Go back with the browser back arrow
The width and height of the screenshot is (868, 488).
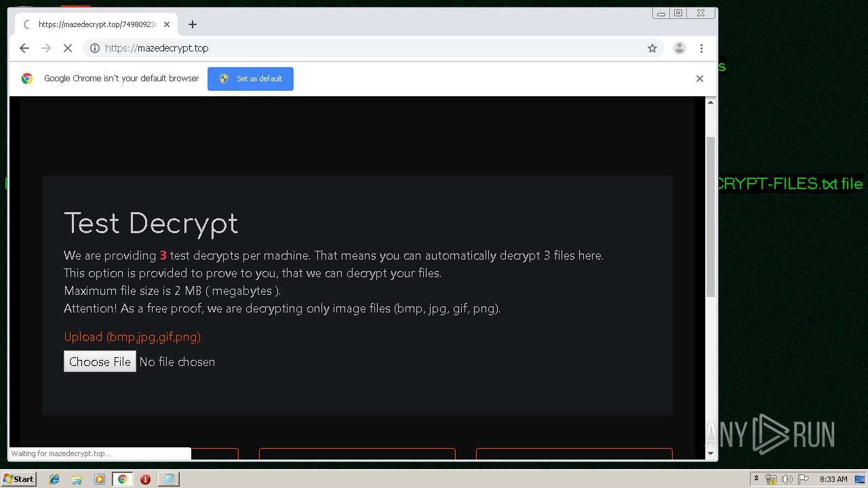[x=24, y=48]
